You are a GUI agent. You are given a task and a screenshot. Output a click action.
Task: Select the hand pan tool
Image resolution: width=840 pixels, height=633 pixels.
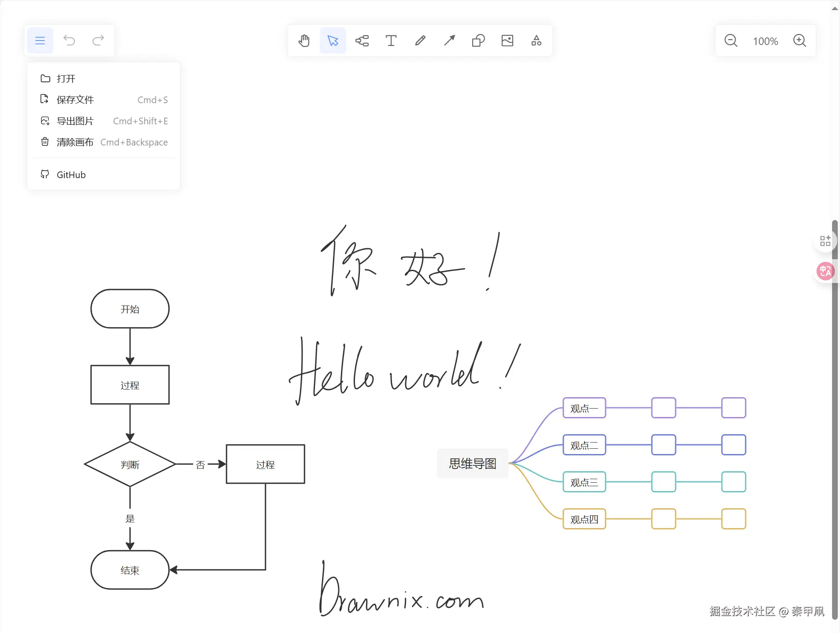point(304,41)
